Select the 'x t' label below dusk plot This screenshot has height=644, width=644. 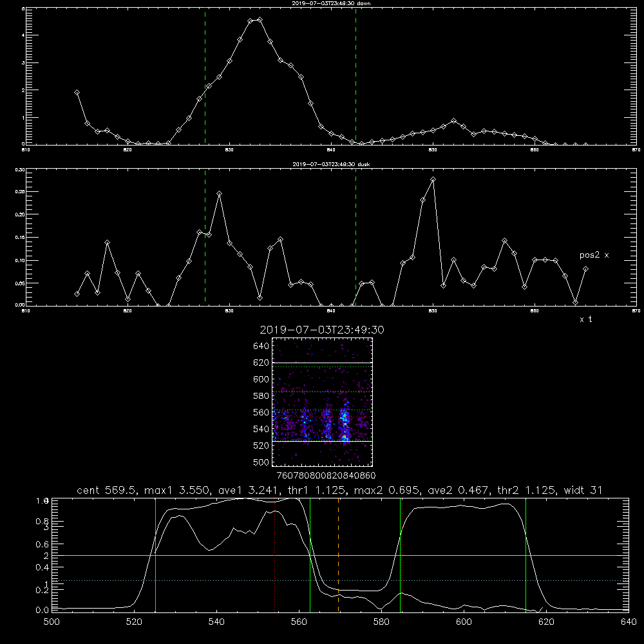585,319
